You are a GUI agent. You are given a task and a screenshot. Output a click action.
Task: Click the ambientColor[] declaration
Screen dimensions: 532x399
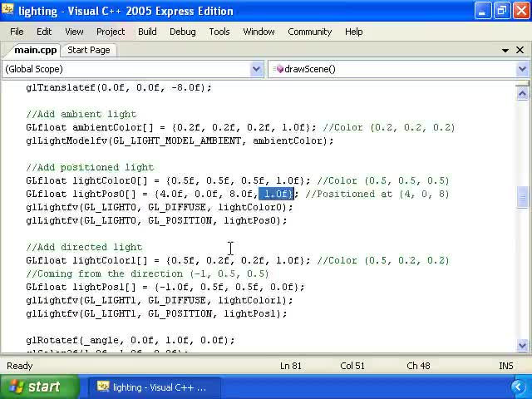tap(171, 127)
